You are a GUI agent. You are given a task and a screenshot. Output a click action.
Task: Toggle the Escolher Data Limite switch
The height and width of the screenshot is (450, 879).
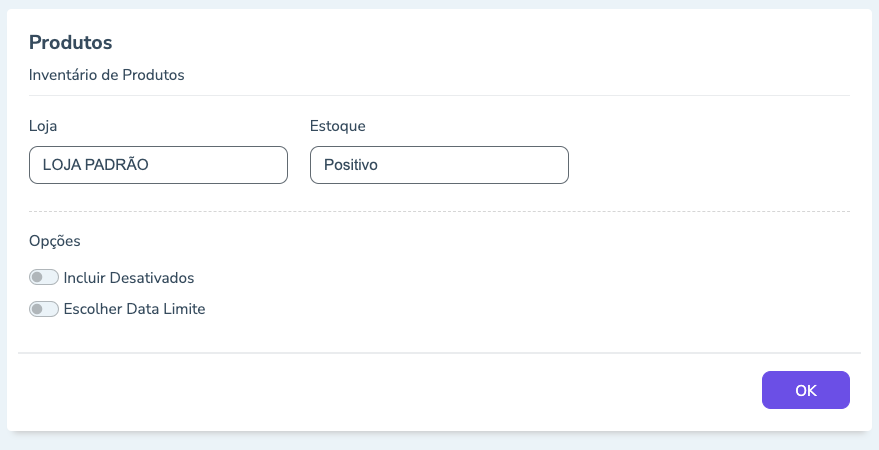pos(44,309)
